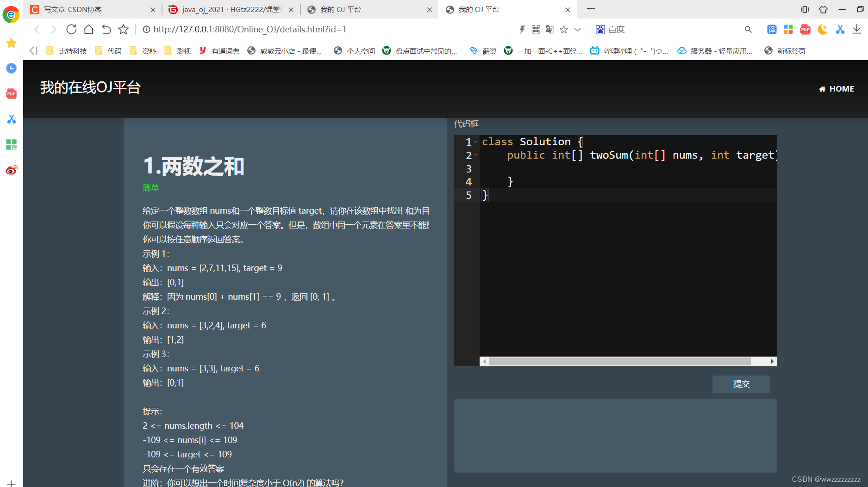Open the sidebar history clock icon
Image resolution: width=868 pixels, height=487 pixels.
tap(11, 68)
